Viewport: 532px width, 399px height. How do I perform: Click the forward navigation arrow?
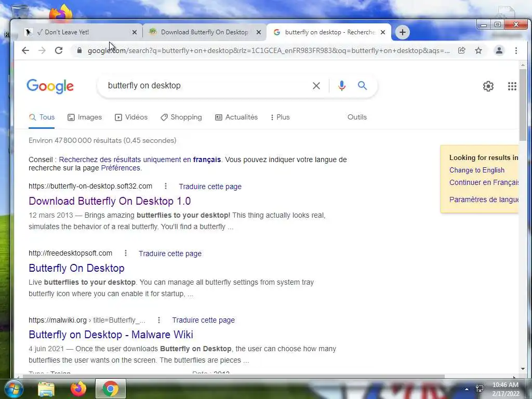42,50
